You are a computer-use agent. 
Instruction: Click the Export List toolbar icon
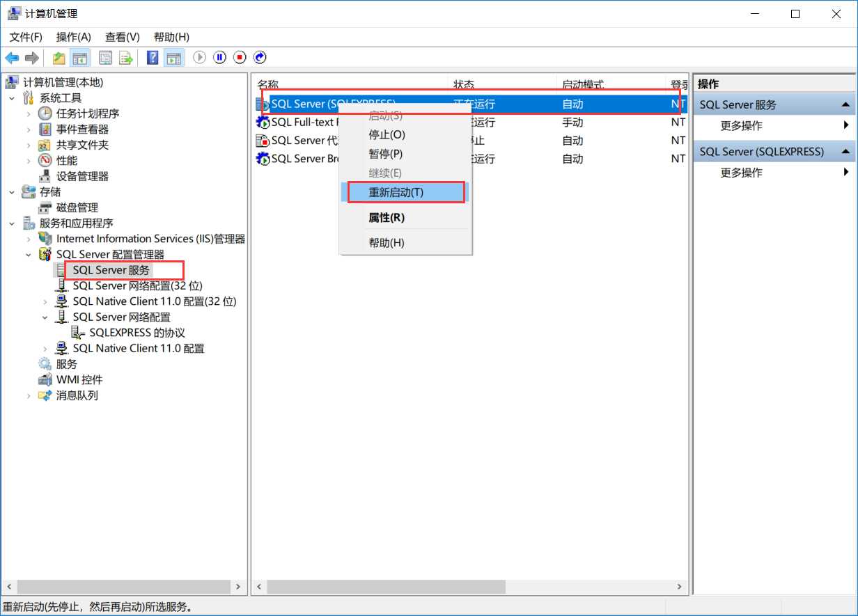(126, 58)
